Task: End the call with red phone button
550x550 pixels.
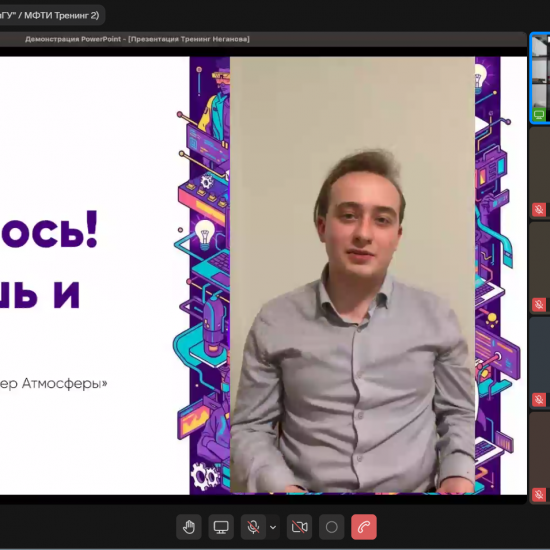Action: (364, 526)
